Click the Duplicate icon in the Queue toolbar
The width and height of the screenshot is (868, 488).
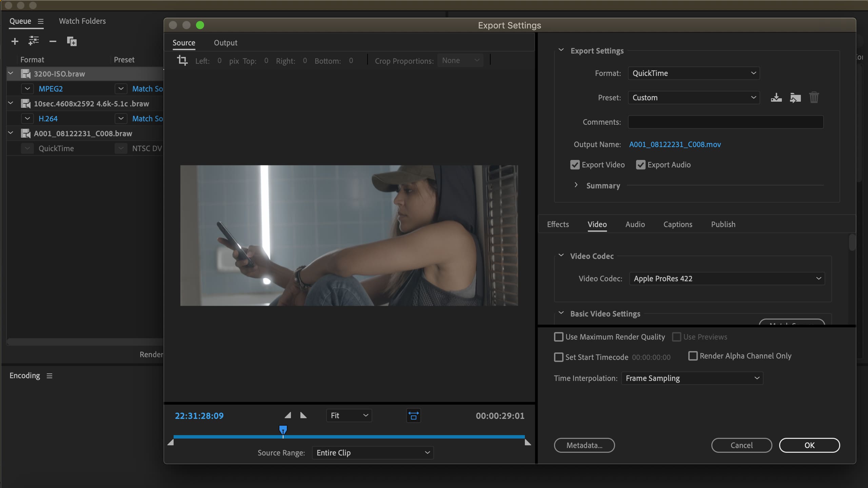click(72, 41)
